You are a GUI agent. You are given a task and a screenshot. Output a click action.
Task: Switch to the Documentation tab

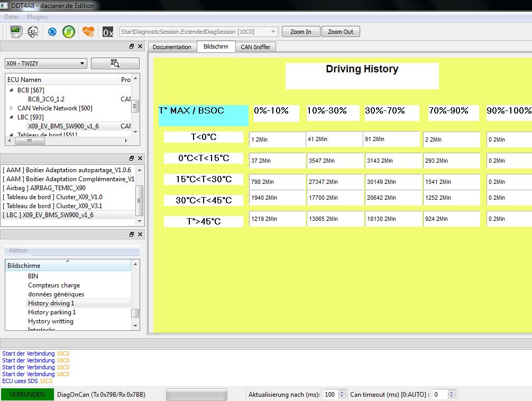(x=172, y=47)
